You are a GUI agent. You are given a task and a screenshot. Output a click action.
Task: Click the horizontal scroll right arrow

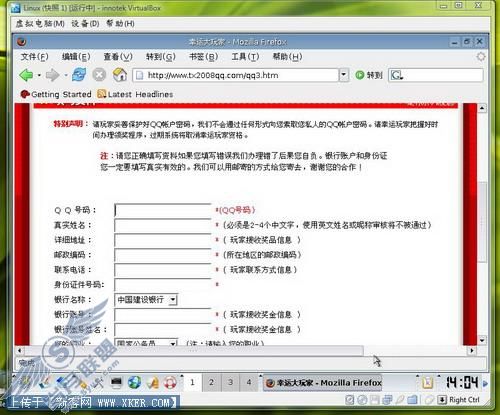[x=472, y=351]
